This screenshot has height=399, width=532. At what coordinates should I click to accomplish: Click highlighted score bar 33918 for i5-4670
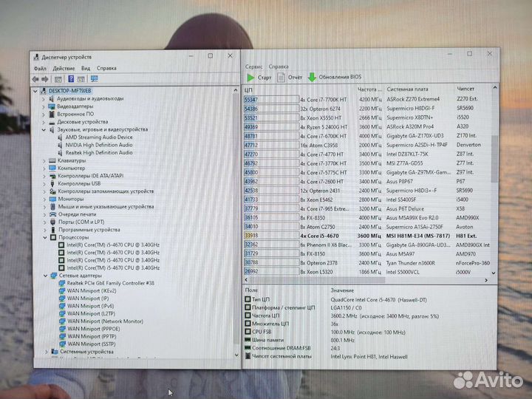point(270,236)
